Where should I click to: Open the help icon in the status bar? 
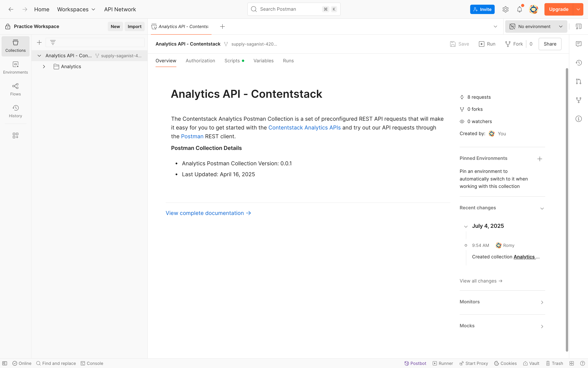[582, 363]
